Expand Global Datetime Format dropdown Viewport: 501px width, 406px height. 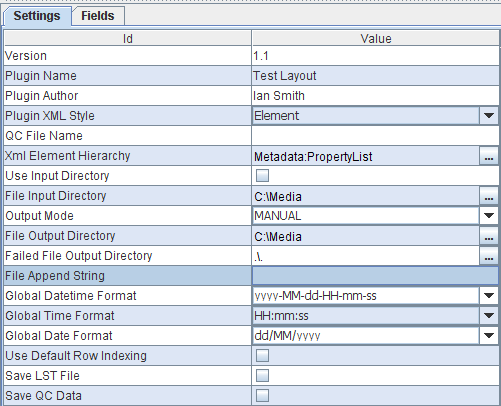pyautogui.click(x=489, y=296)
